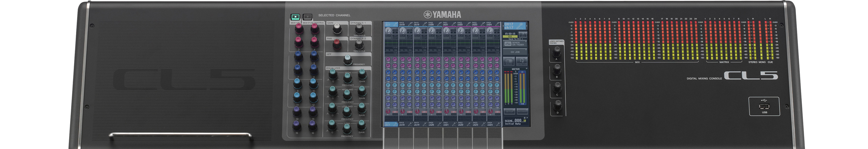Viewport: 868px width, 149px height.
Task: Touch the Mix send knob 9
Action: tap(298, 83)
